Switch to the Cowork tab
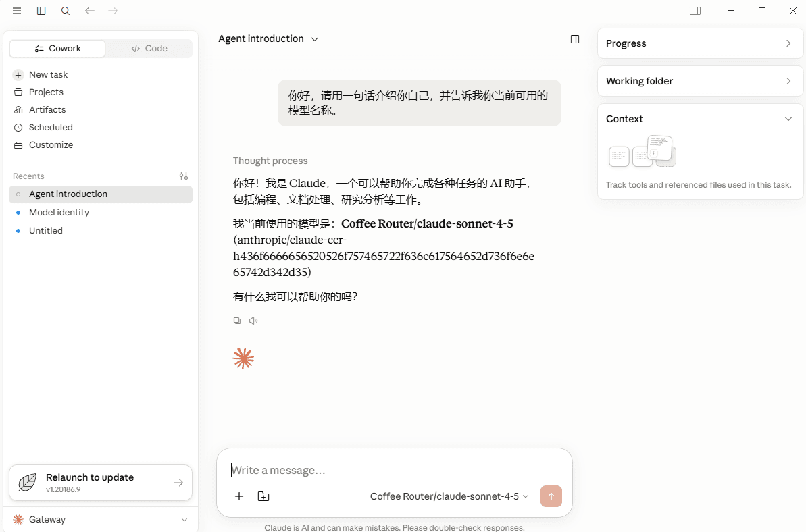Viewport: 806px width, 532px height. tap(57, 48)
